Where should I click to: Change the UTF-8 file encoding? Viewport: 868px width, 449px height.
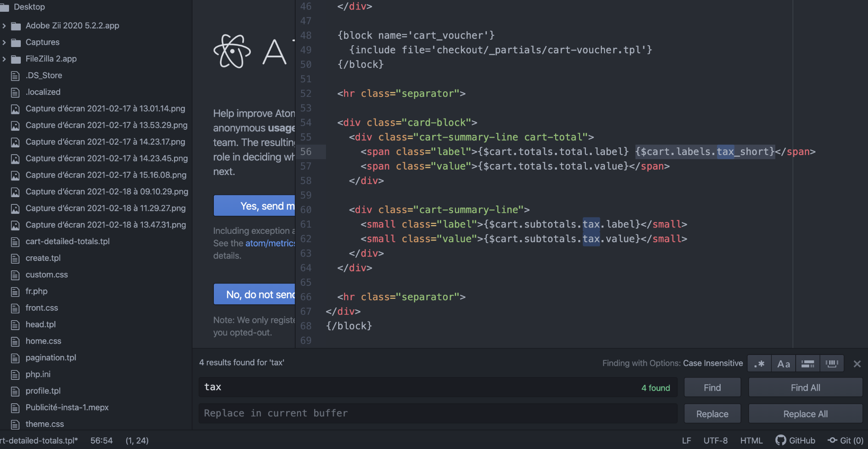pos(716,440)
